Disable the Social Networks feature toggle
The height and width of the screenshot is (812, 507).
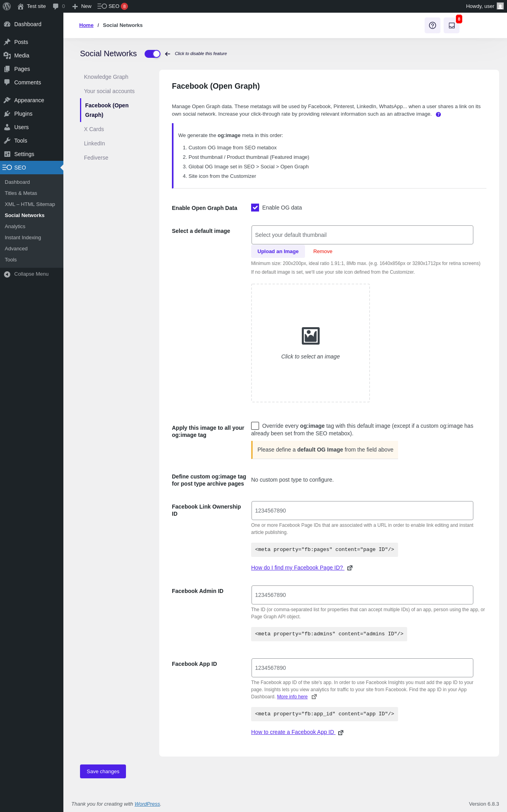coord(152,54)
